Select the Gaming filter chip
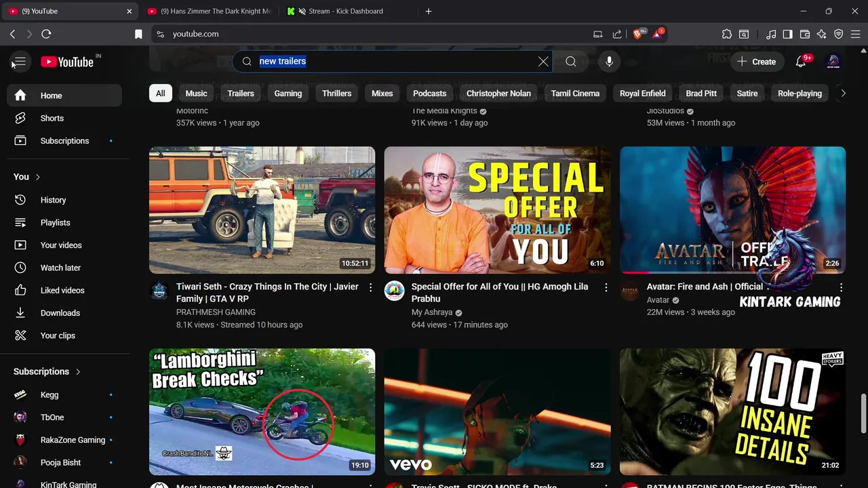This screenshot has height=488, width=868. pos(288,94)
